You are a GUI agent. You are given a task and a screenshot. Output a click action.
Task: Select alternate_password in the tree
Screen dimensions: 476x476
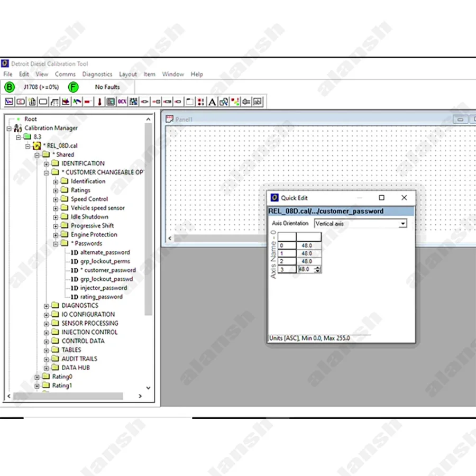(x=105, y=253)
